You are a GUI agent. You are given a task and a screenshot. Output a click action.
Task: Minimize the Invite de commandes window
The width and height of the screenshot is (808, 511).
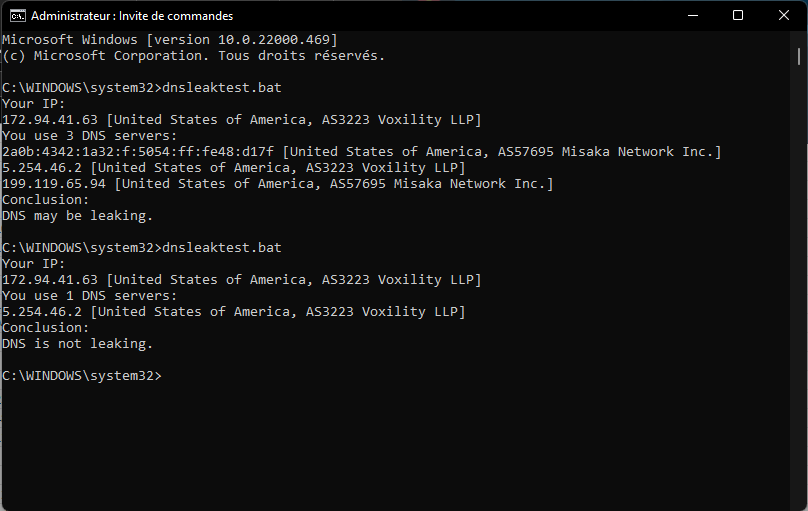click(693, 15)
